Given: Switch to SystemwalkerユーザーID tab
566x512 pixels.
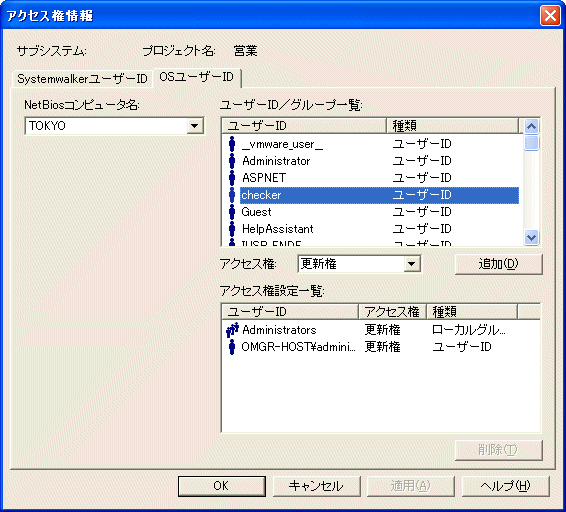Looking at the screenshot, I should (x=82, y=79).
